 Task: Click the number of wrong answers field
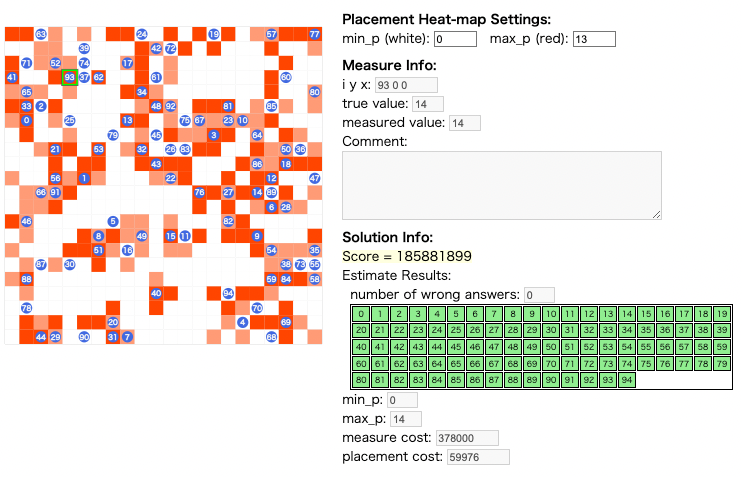[539, 295]
